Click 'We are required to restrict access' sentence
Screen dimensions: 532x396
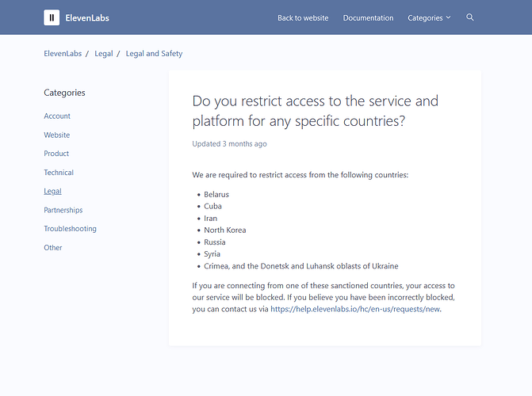pos(300,175)
